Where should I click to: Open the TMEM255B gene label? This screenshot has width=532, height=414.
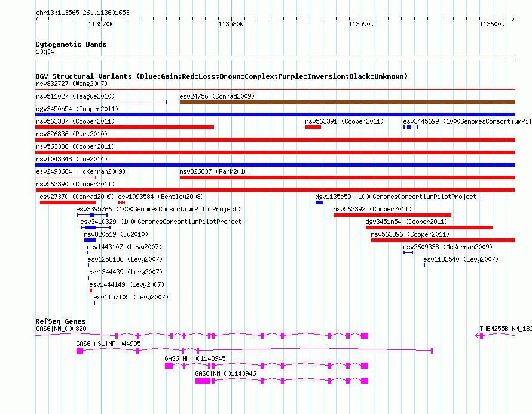point(506,329)
